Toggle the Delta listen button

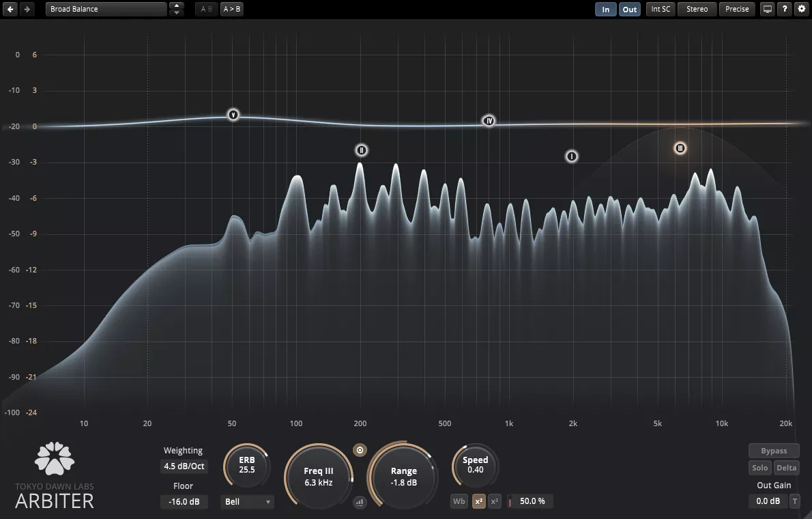tap(786, 468)
